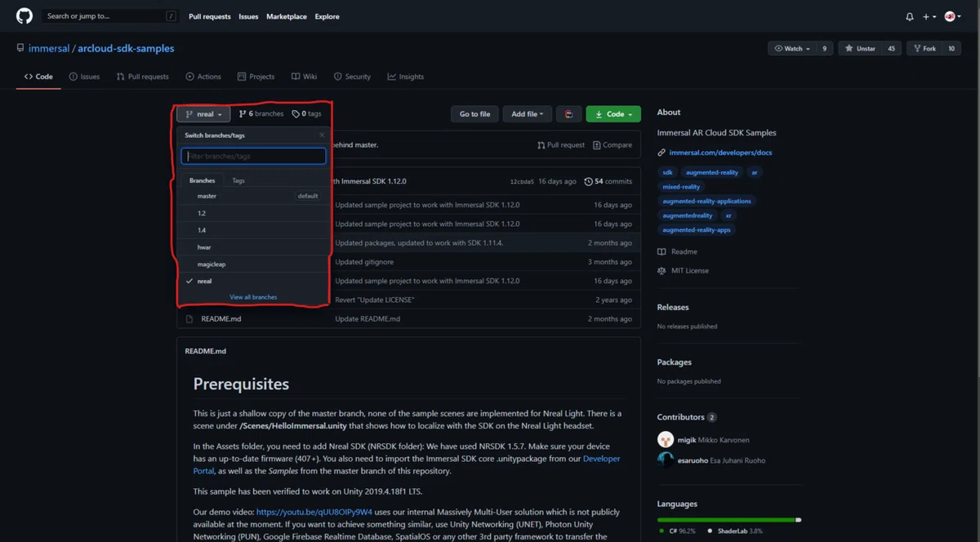Image resolution: width=980 pixels, height=542 pixels.
Task: Open Explore in top navigation
Action: coord(327,16)
